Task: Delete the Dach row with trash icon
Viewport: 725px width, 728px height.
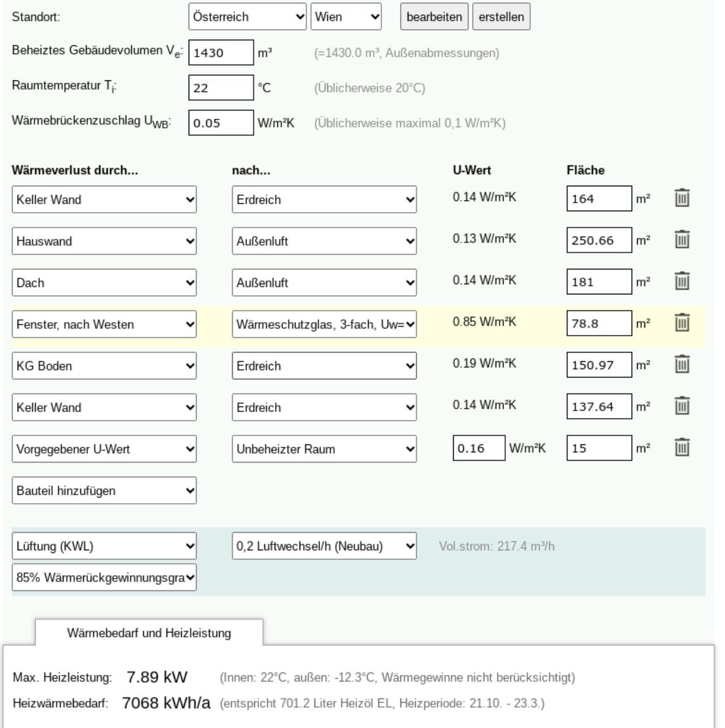Action: 682,281
